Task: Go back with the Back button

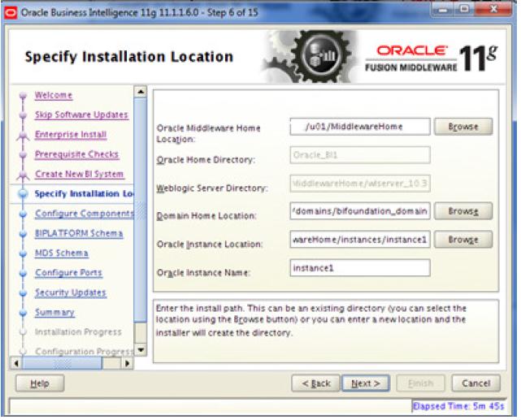Action: (315, 383)
